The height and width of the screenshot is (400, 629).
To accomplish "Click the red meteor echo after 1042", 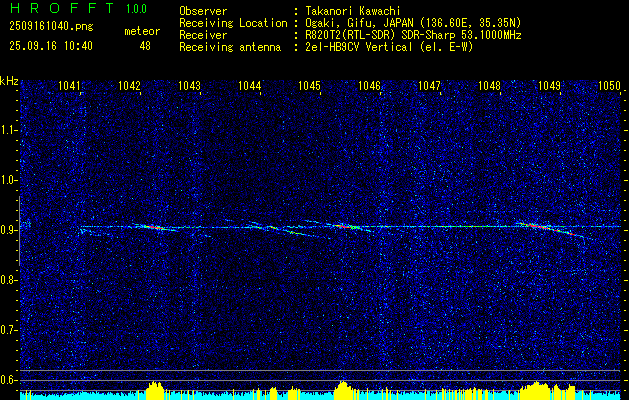I will tap(154, 227).
